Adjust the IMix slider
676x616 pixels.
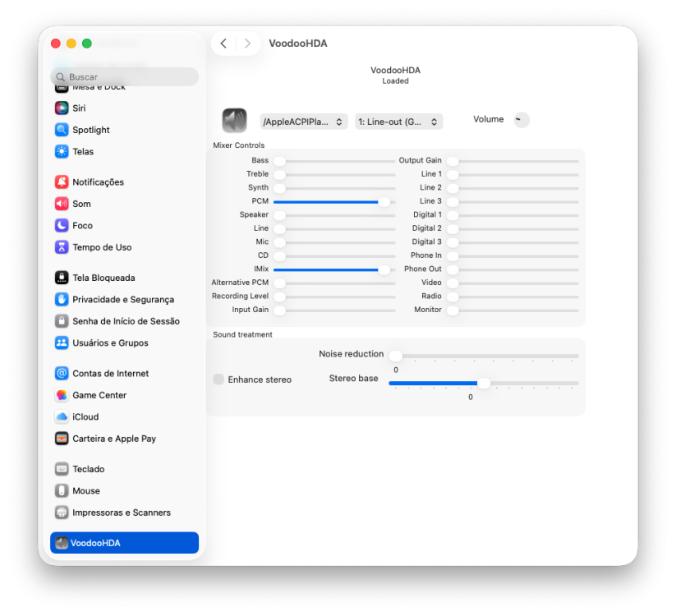[334, 269]
